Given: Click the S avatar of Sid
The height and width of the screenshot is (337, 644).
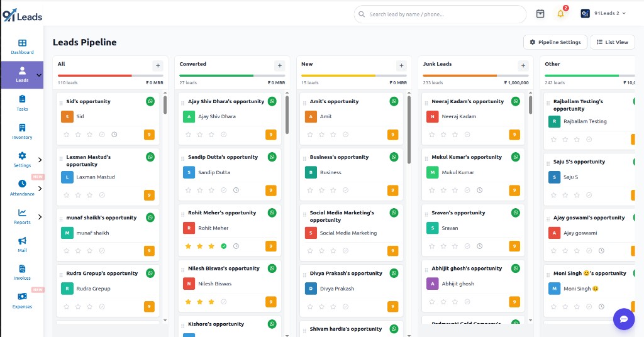Looking at the screenshot, I should click(67, 116).
